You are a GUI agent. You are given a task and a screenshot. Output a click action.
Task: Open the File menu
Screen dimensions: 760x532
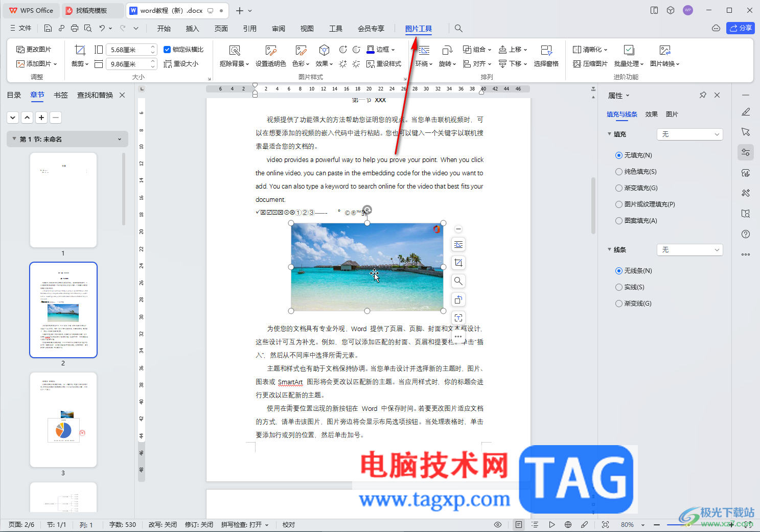point(21,28)
